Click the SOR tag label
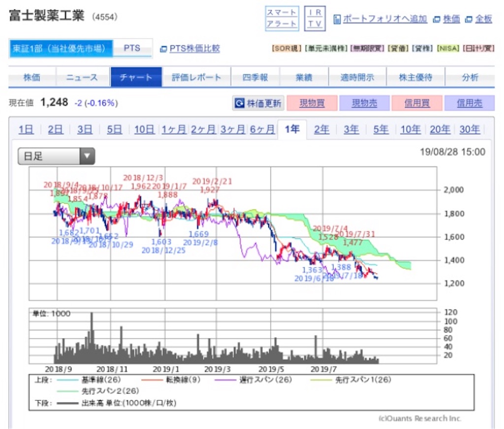The width and height of the screenshot is (504, 429). click(287, 49)
